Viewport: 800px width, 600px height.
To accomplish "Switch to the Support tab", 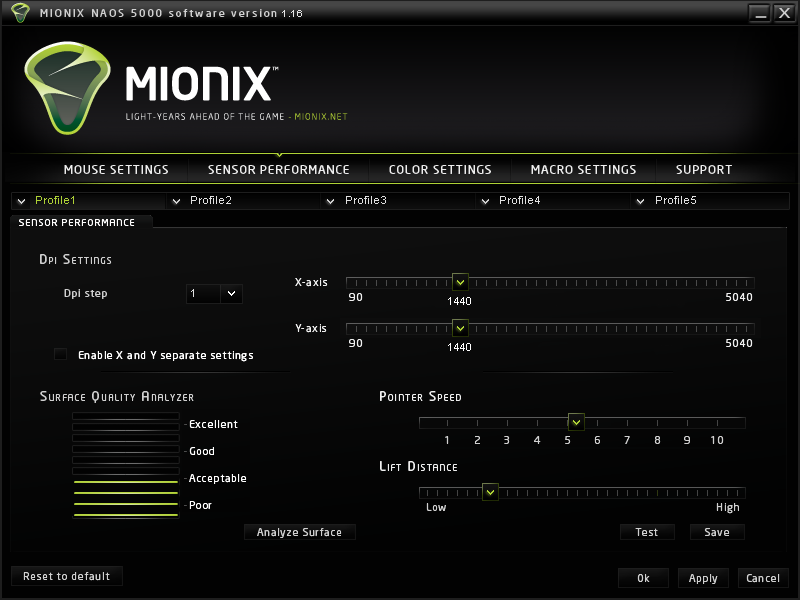I will pyautogui.click(x=704, y=169).
